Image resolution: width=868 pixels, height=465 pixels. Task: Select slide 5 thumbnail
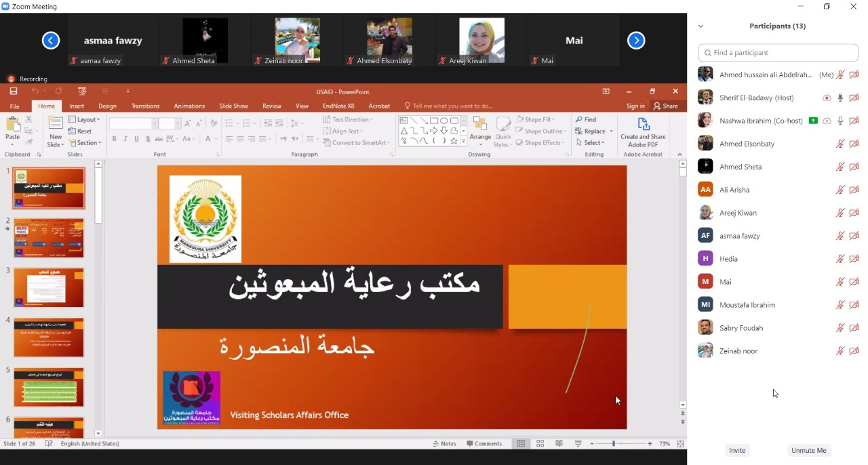49,387
